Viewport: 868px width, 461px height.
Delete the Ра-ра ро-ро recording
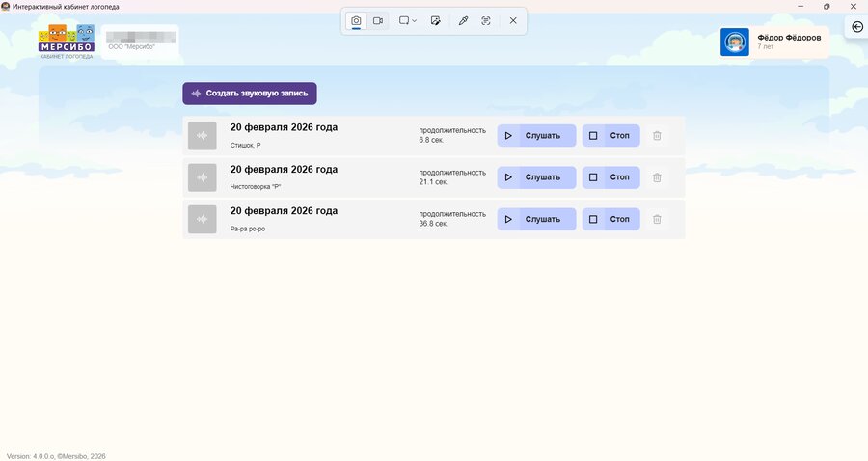pos(657,219)
